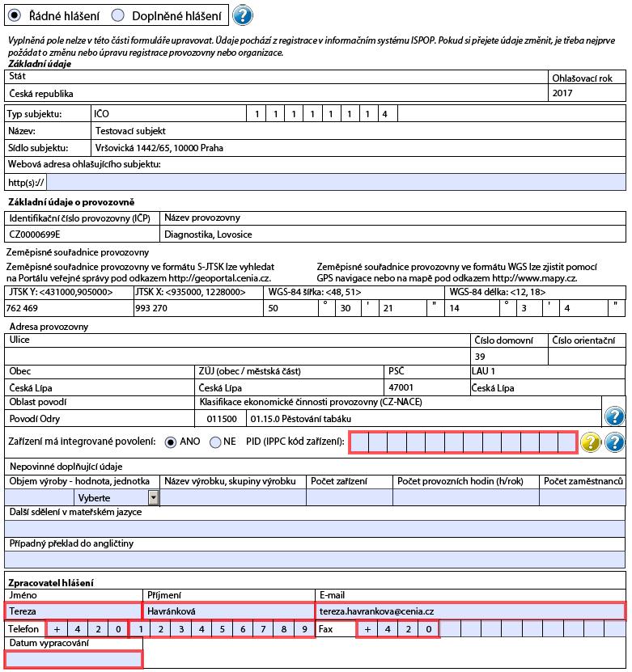Click the Počet zaměstnanců input field
632x672 pixels.
tap(583, 497)
